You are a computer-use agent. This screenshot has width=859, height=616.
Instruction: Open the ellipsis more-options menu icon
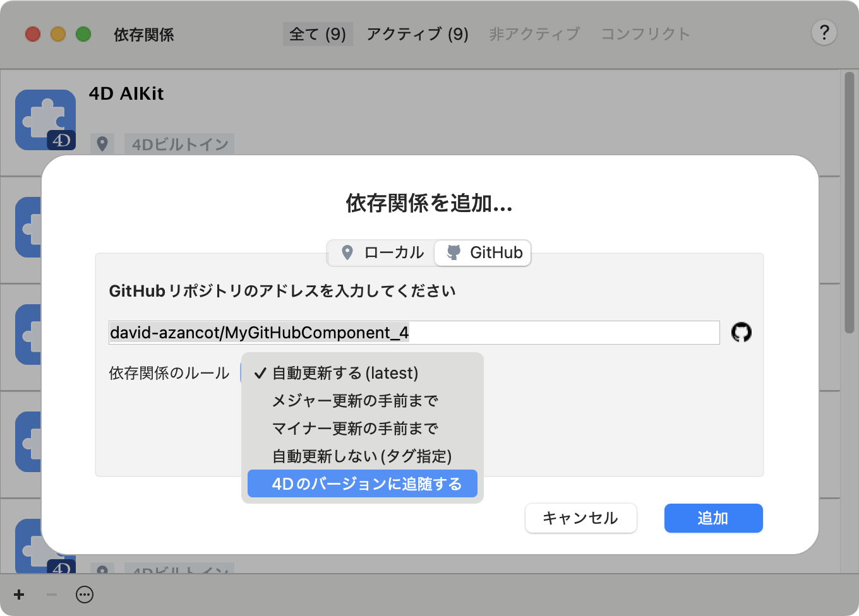85,595
